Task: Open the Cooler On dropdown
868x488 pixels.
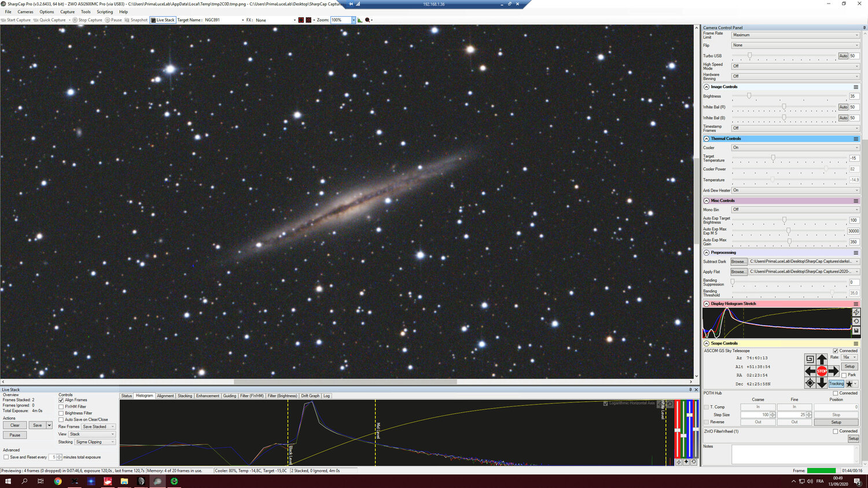Action: (796, 148)
